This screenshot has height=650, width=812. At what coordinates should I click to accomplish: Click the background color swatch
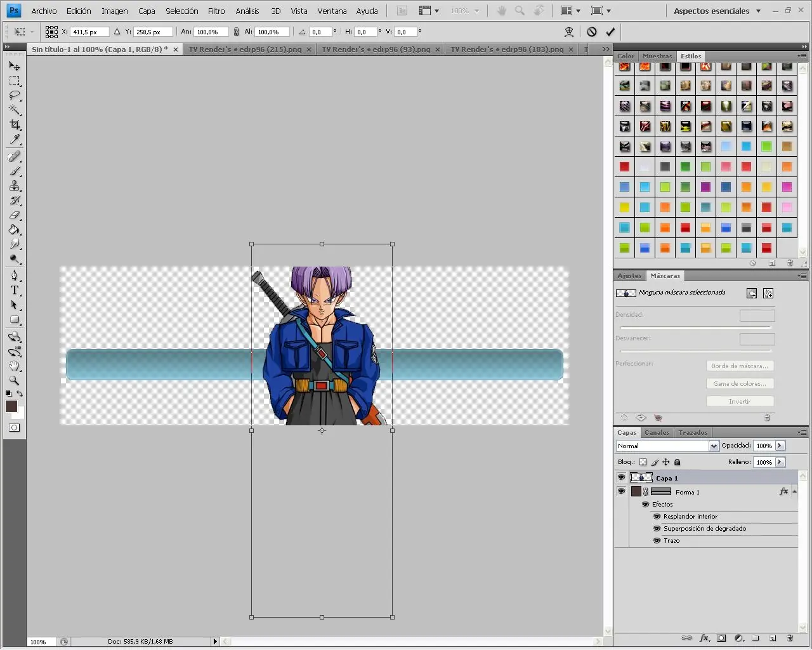20,415
